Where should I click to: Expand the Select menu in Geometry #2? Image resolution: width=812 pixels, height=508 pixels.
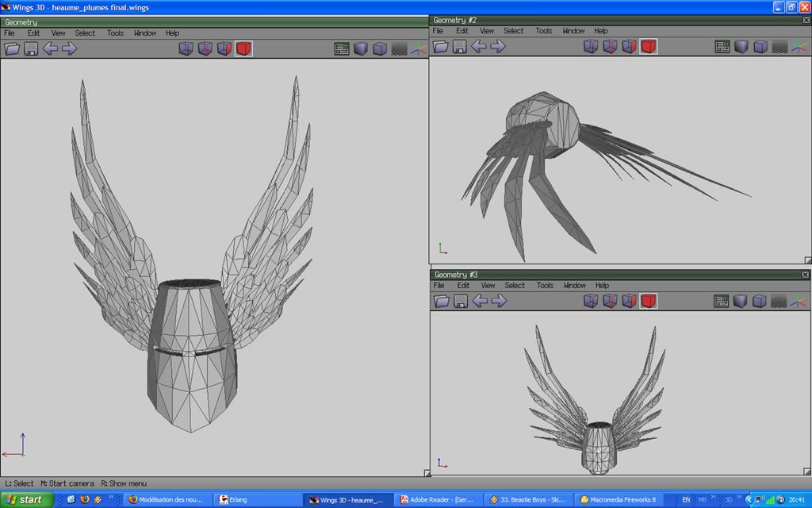coord(514,31)
